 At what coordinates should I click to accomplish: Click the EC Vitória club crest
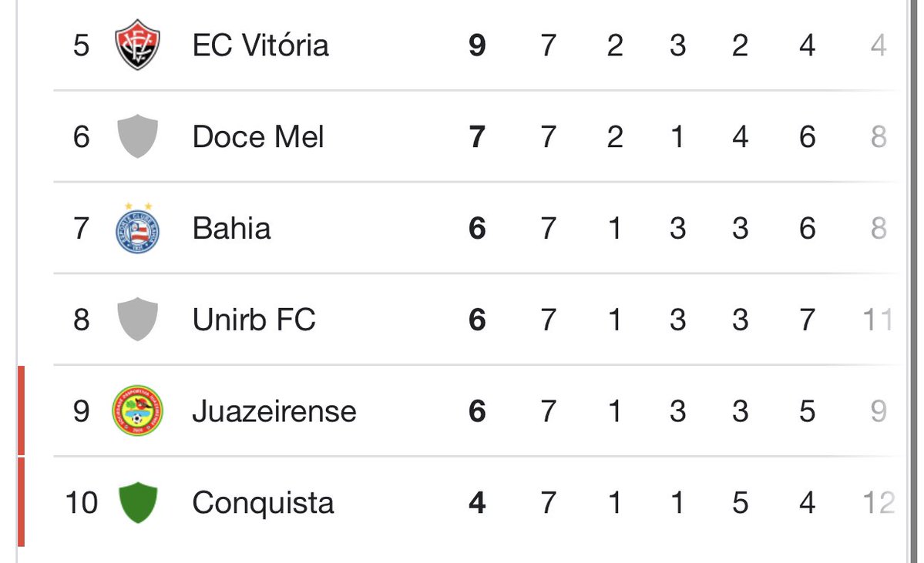pos(137,45)
